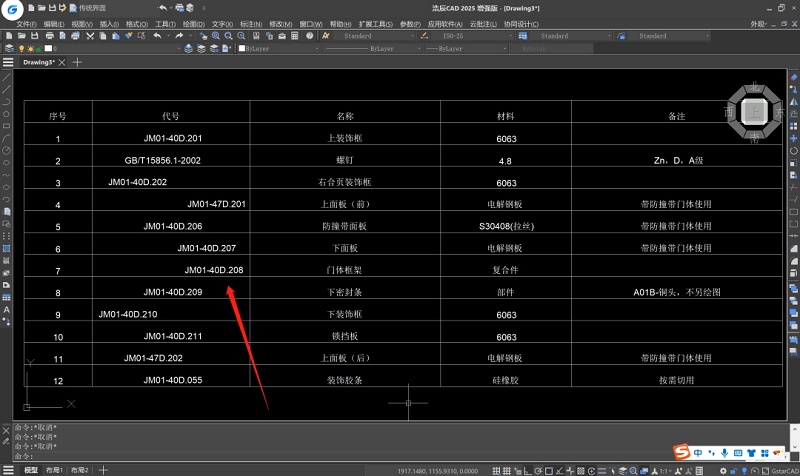The image size is (800, 476).
Task: Add a new layout with plus button
Action: click(103, 470)
